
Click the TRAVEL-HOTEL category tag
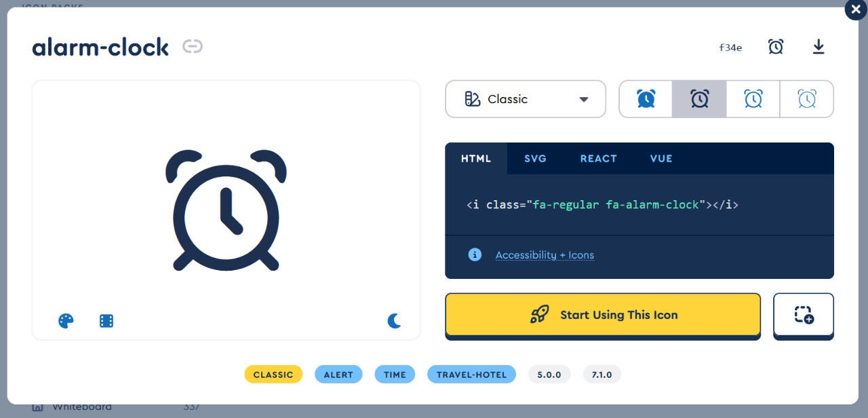471,375
